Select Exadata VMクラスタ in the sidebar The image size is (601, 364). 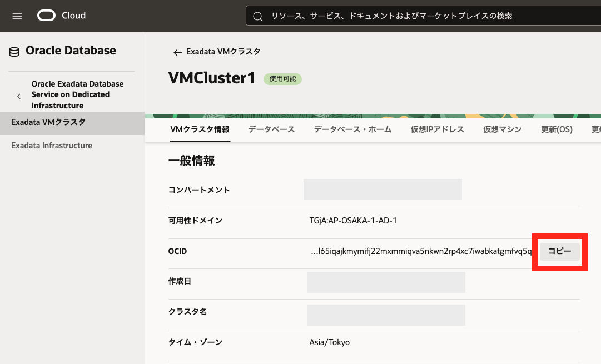48,122
